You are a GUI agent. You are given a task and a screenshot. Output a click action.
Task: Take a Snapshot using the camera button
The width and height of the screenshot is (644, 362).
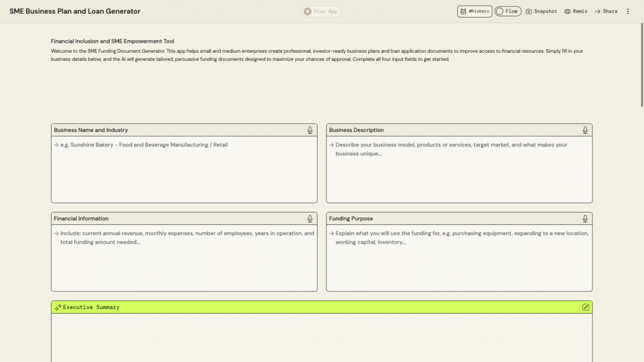pyautogui.click(x=541, y=11)
